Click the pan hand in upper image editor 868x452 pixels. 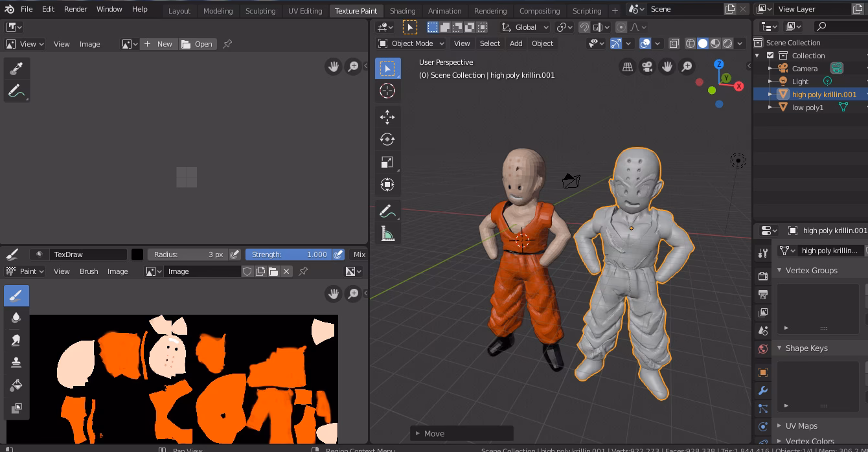(334, 66)
